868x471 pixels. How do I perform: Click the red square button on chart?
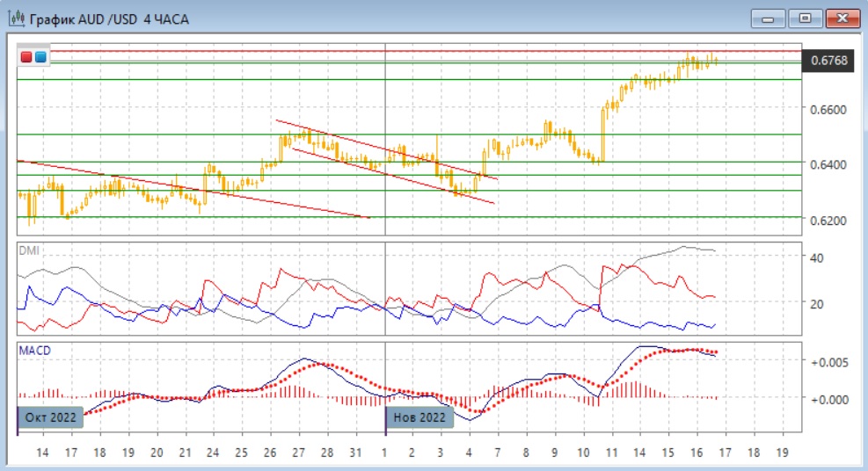coord(26,57)
